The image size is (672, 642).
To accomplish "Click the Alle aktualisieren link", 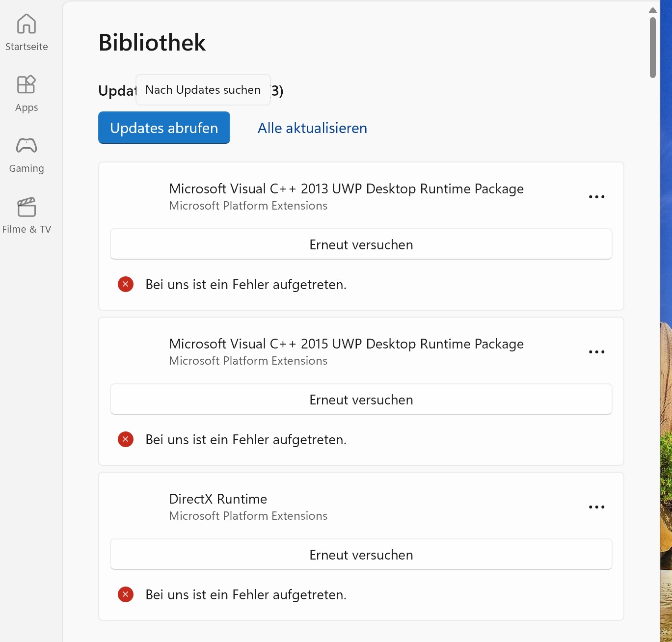I will pos(312,128).
